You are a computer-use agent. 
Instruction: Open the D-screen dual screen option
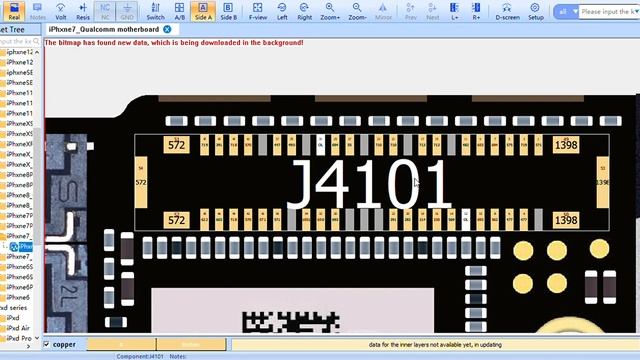click(507, 11)
